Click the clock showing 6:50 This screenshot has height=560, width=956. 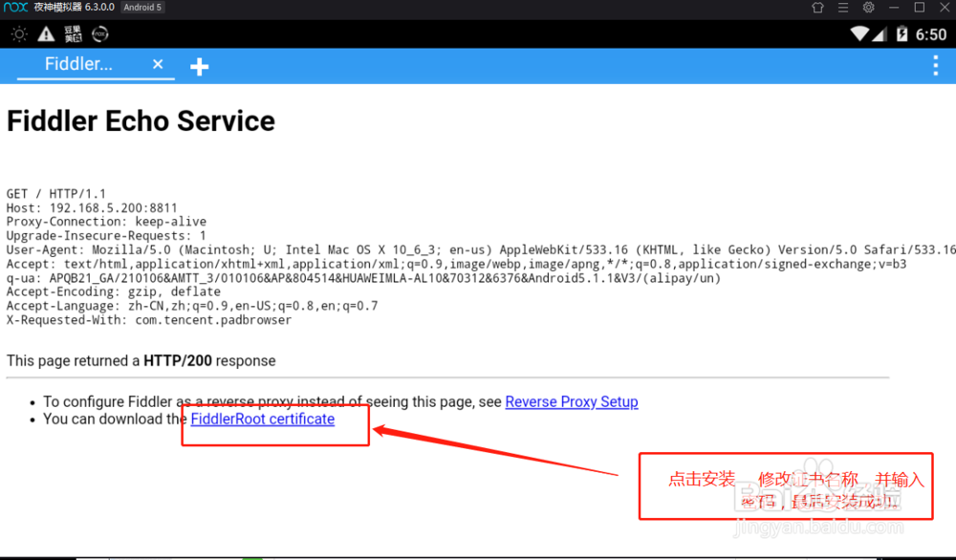tap(931, 34)
